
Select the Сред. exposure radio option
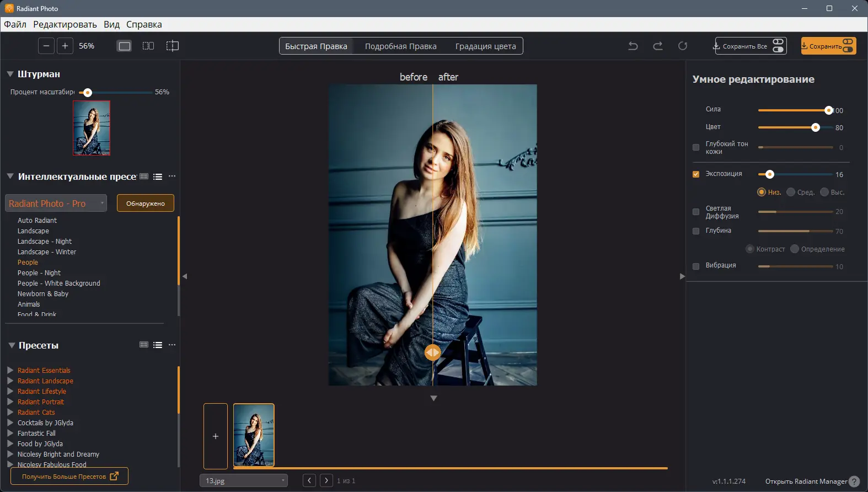[x=791, y=192]
